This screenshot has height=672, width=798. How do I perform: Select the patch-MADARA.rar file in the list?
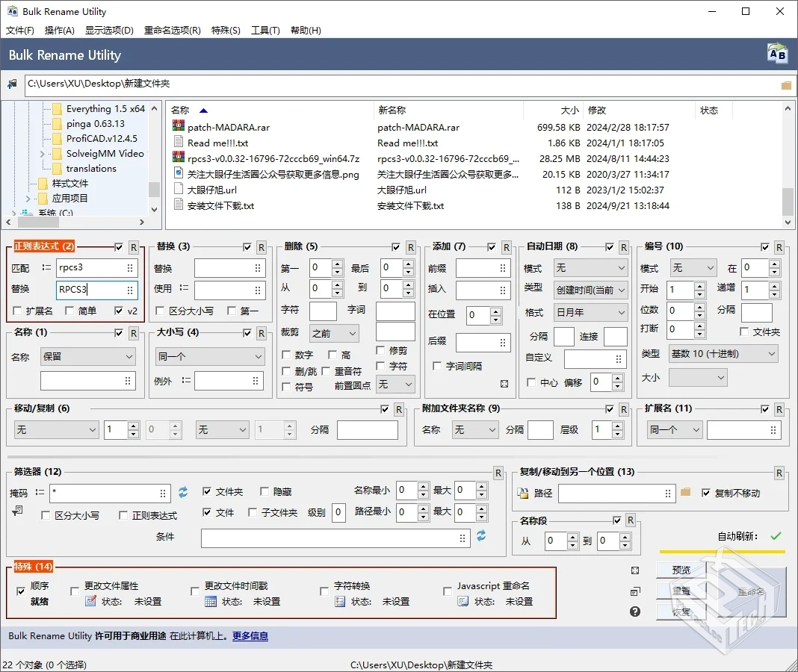(228, 127)
